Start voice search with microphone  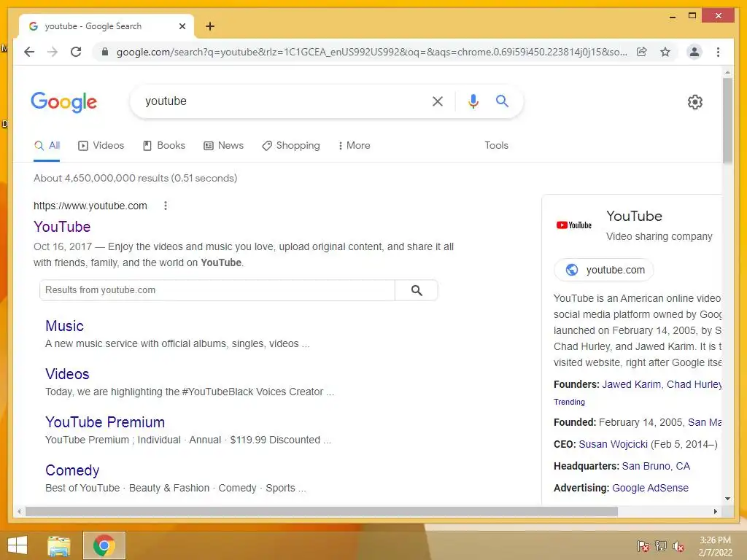(473, 101)
